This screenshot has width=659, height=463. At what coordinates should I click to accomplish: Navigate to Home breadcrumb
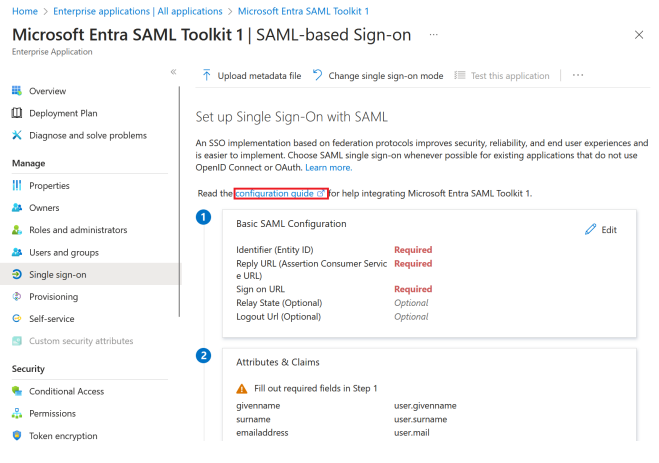coord(25,11)
